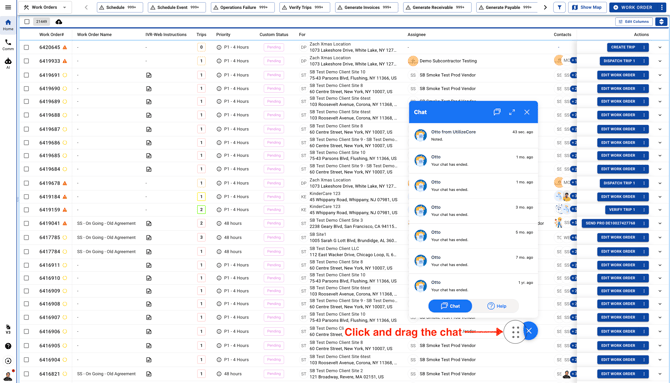Switch to the Help tab in chat
This screenshot has height=383, width=670.
[497, 306]
